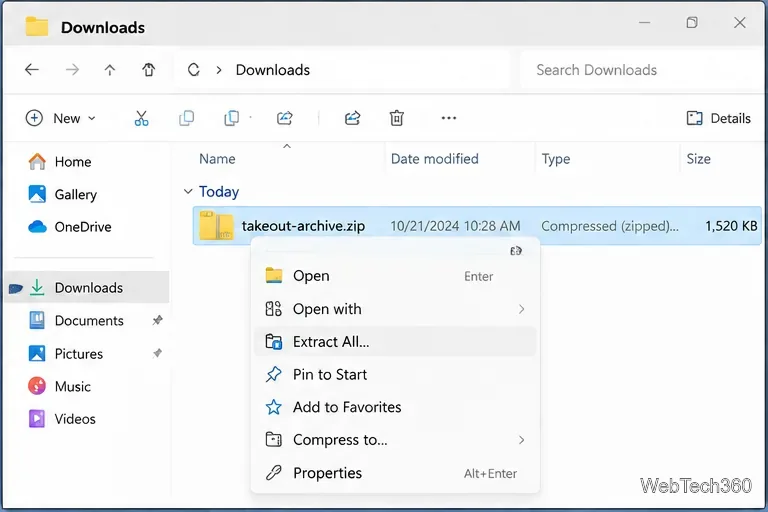Close the Downloads window
The width and height of the screenshot is (768, 512).
click(740, 23)
